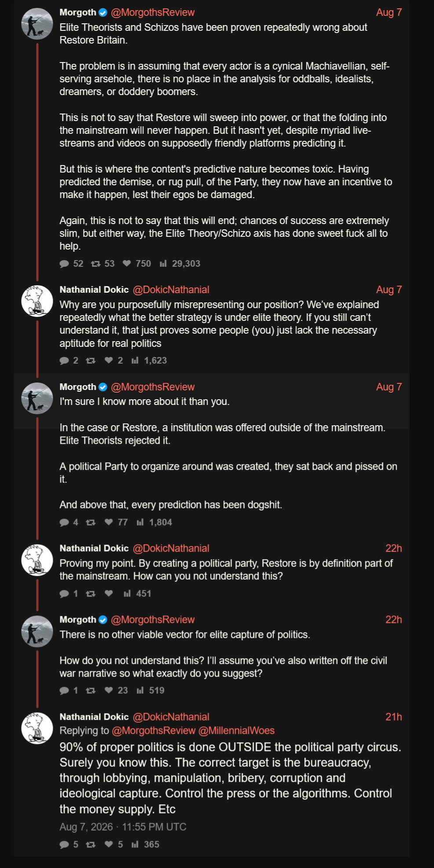Retweet the first tweet with 53 retweets
The image size is (434, 868).
[x=95, y=264]
